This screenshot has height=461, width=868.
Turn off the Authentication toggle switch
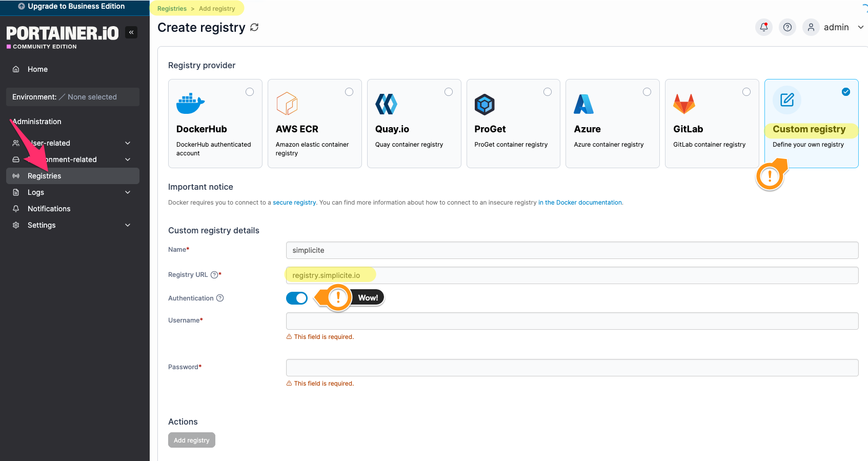pos(296,298)
